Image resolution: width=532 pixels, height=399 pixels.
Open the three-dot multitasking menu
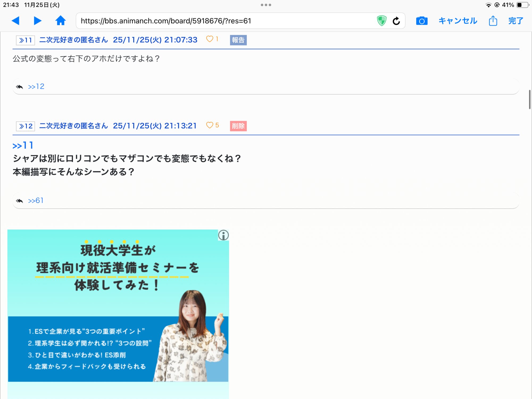pos(266,5)
